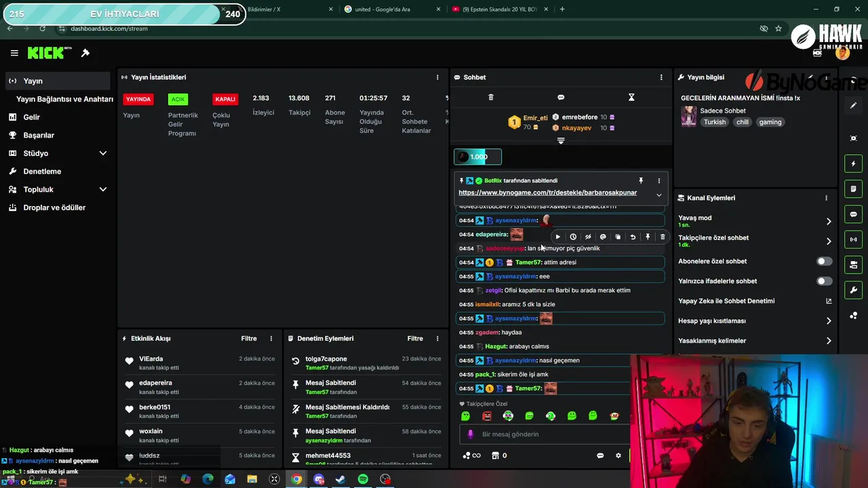The image size is (868, 488).
Task: Click the moderator hammer icon beside the Kick logo
Action: [x=85, y=53]
